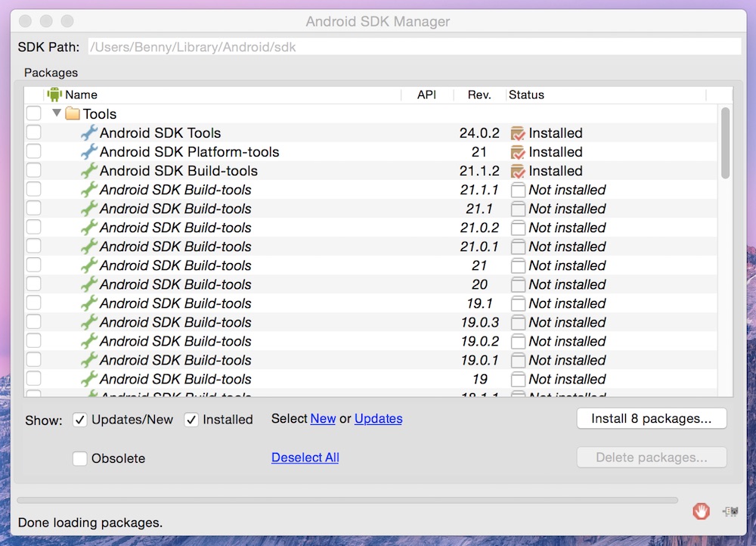Click the API column header
The width and height of the screenshot is (756, 546).
(427, 95)
